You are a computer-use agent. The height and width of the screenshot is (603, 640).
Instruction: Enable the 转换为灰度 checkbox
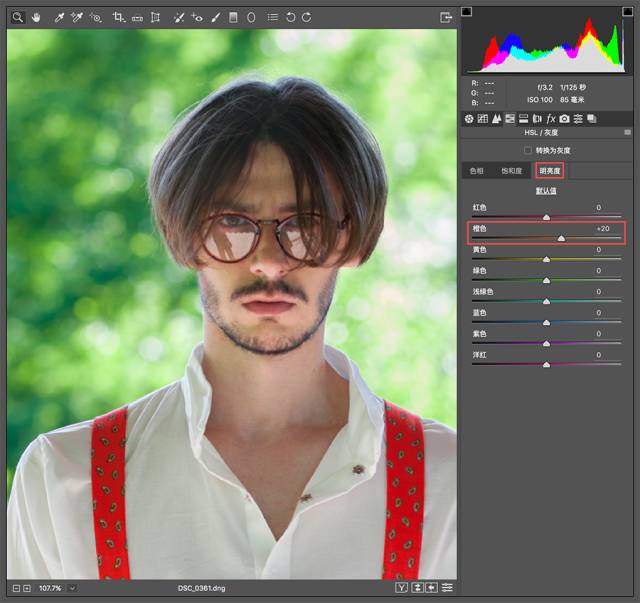tap(528, 150)
